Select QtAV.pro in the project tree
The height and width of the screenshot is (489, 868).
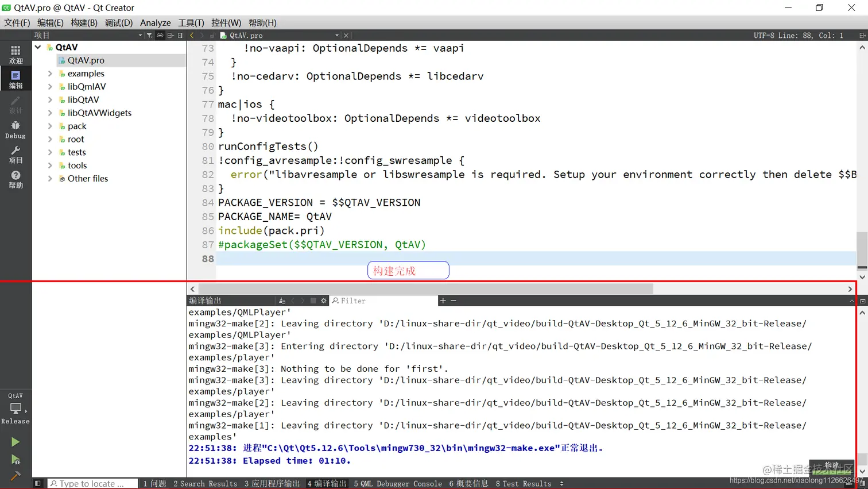(x=86, y=60)
